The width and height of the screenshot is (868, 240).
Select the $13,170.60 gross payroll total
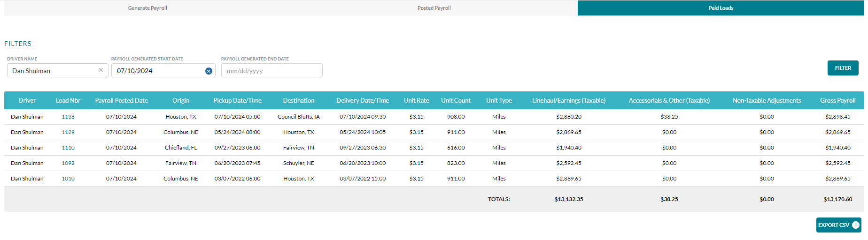pos(838,199)
